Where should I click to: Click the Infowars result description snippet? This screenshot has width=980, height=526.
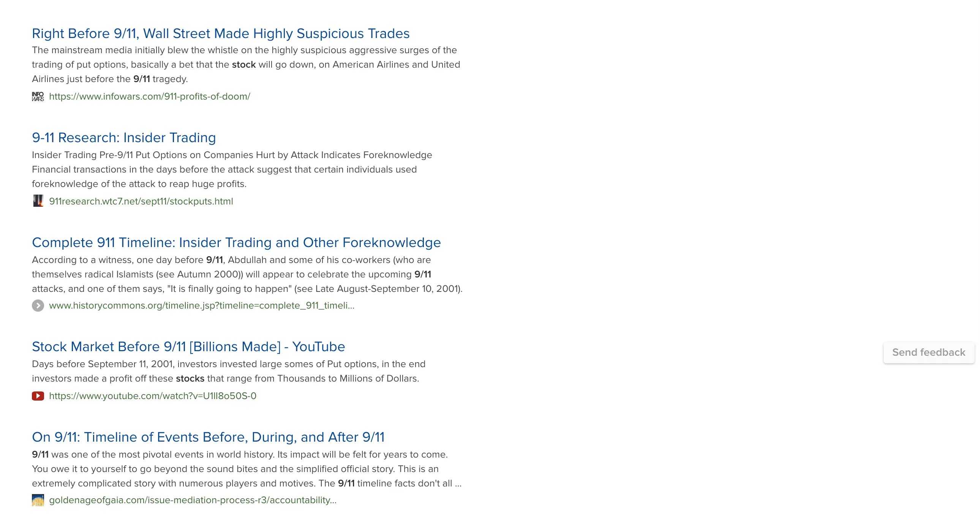click(x=246, y=64)
